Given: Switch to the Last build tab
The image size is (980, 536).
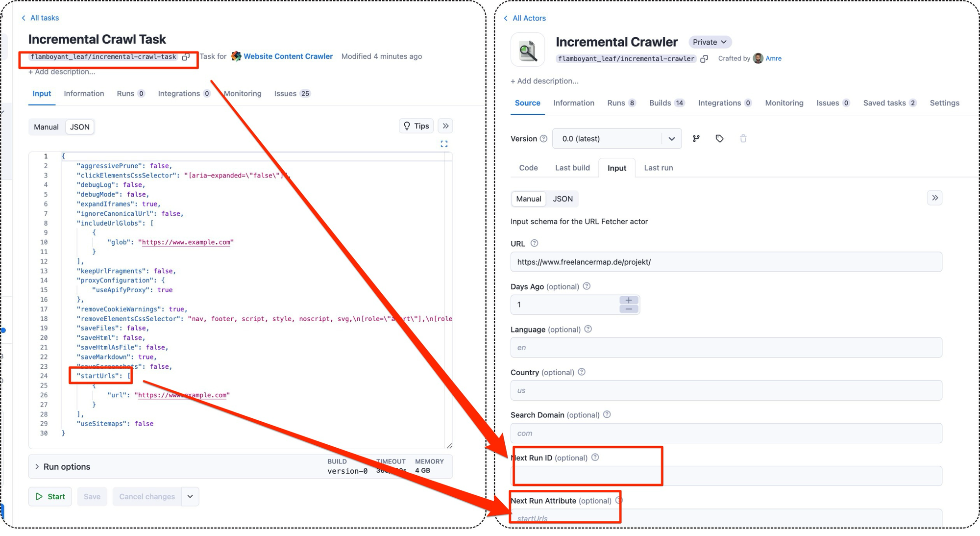Looking at the screenshot, I should tap(572, 168).
